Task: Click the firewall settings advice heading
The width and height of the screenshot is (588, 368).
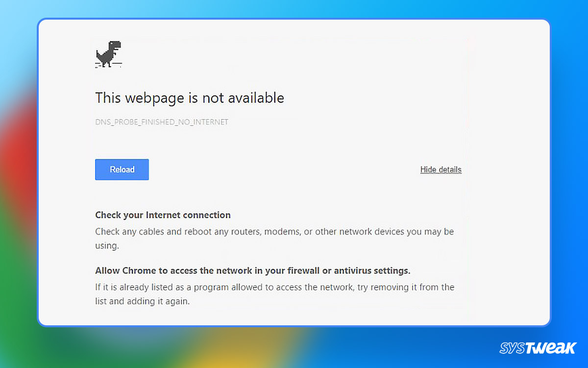Action: click(253, 270)
